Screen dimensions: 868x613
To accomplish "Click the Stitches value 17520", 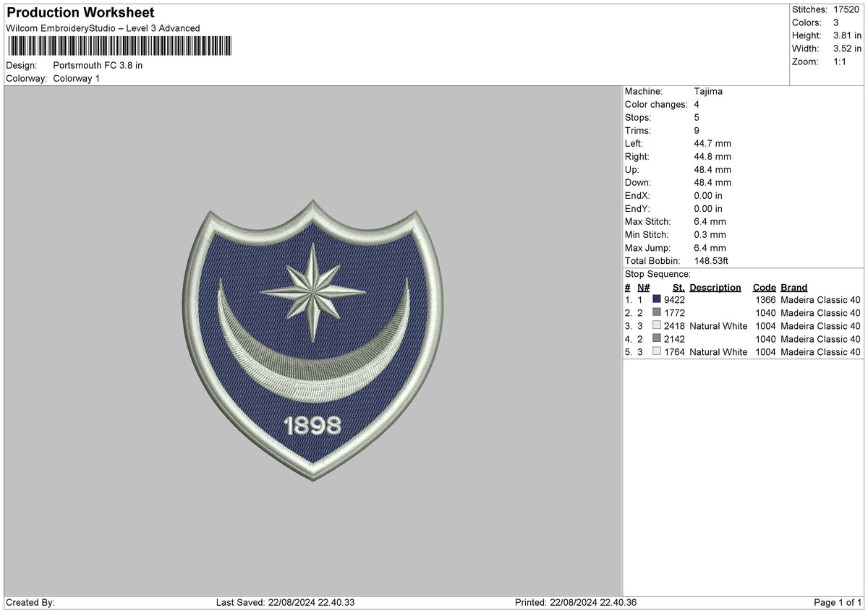I will point(847,9).
